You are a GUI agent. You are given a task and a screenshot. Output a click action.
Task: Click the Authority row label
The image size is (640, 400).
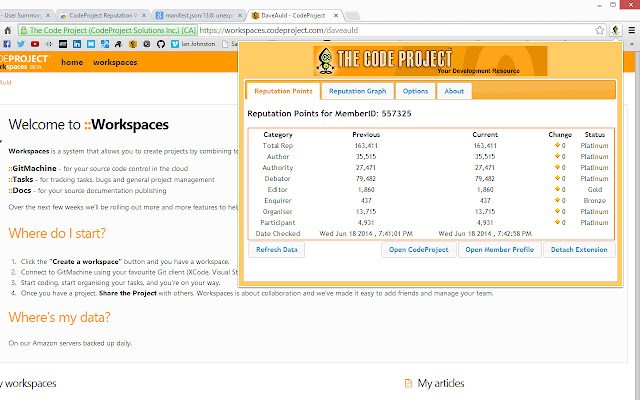(278, 168)
